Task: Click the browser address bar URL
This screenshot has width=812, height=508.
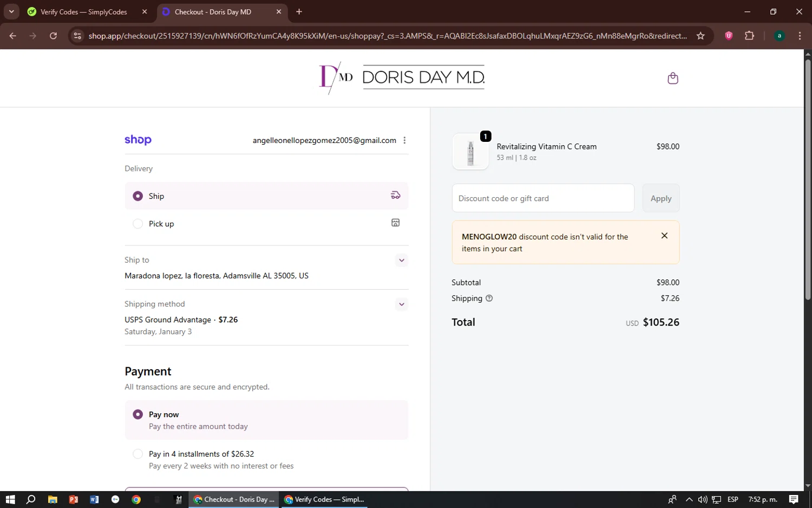Action: (388, 36)
